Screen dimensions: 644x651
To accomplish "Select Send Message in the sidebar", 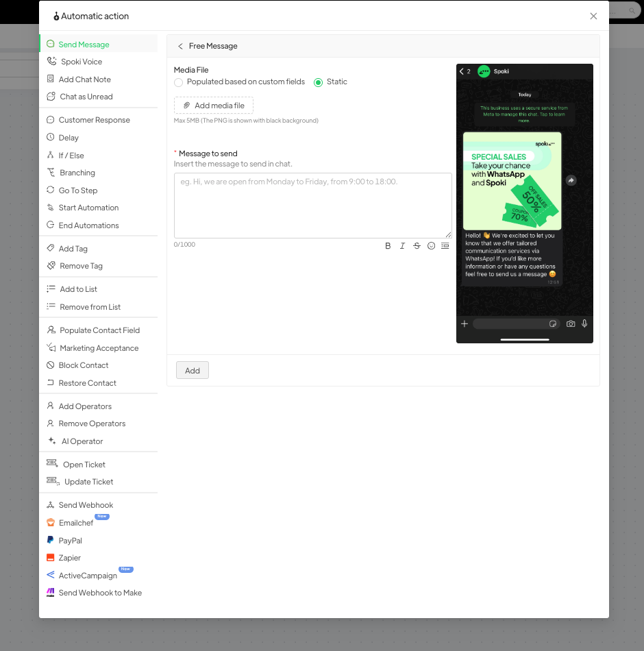I will pos(84,45).
